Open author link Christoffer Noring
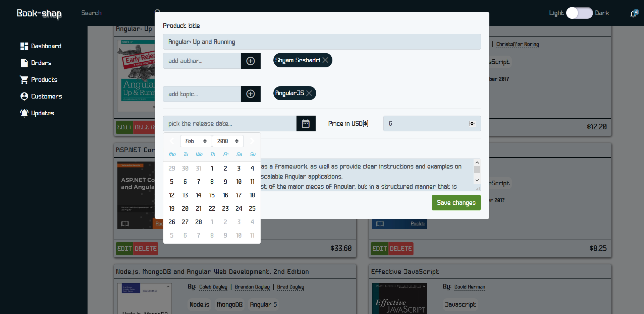This screenshot has height=314, width=644. click(x=518, y=44)
